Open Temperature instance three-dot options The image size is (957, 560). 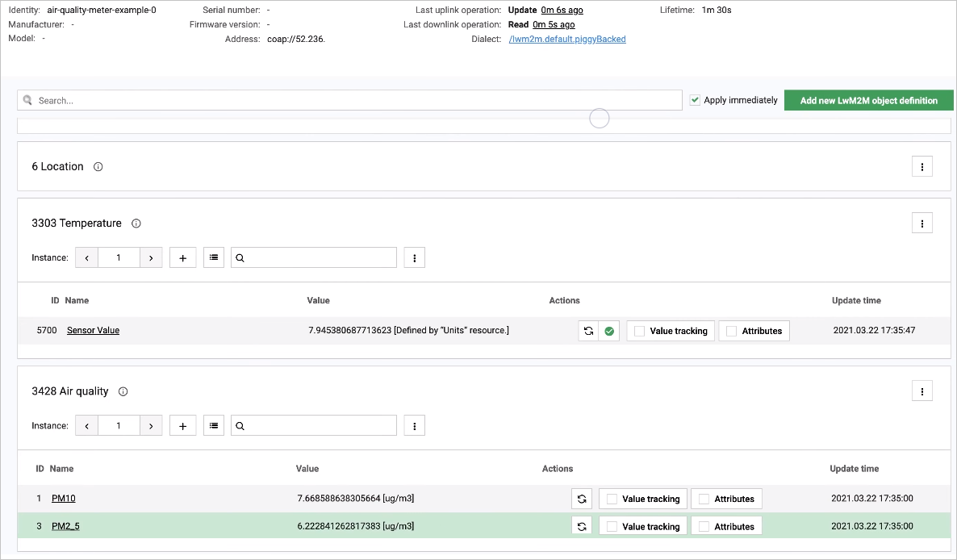(x=415, y=257)
